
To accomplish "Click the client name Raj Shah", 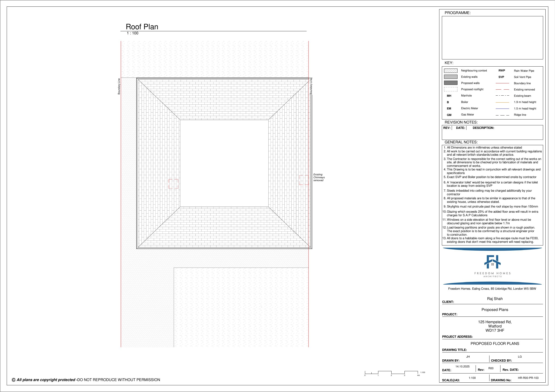I will point(495,299).
